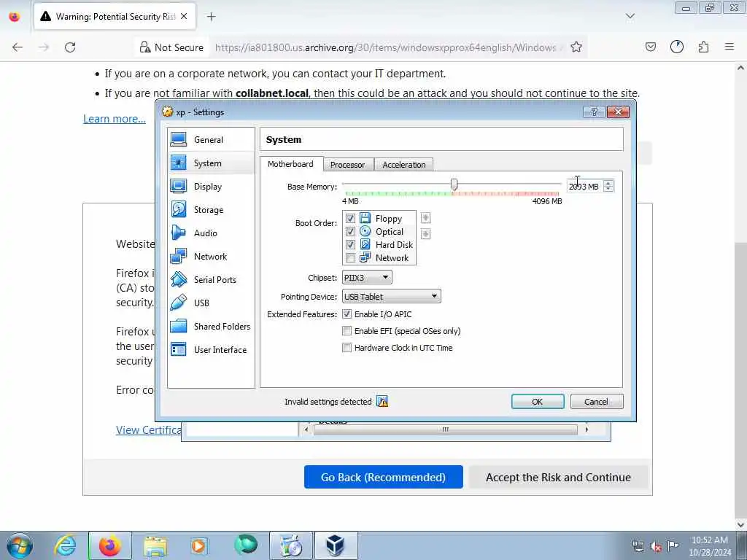Move boot device down arrow
The width and height of the screenshot is (747, 560).
[x=425, y=234]
